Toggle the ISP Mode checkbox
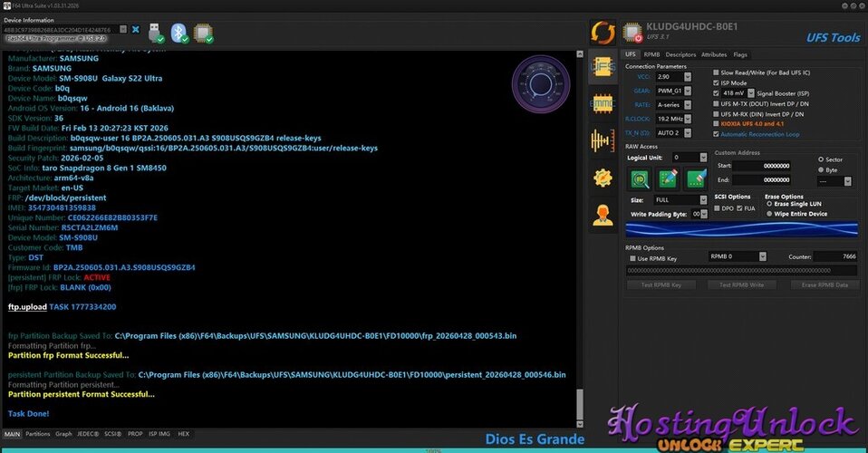 click(x=716, y=82)
